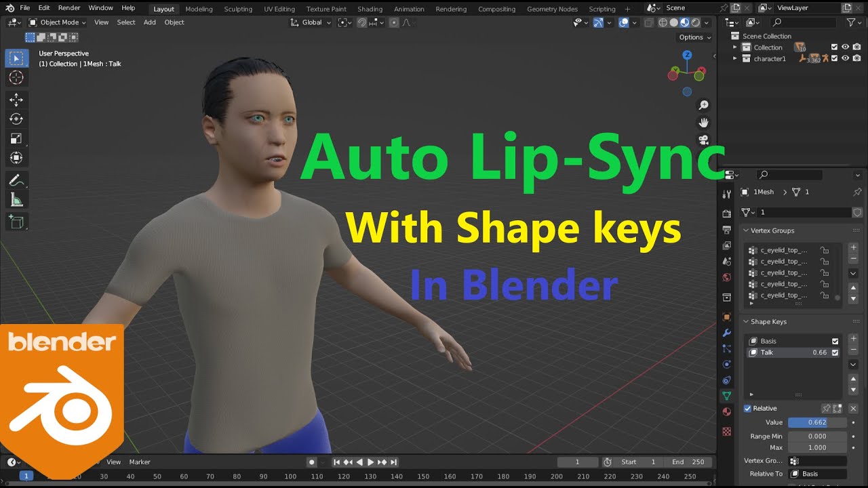
Task: Select the Measure tool
Action: (x=17, y=200)
